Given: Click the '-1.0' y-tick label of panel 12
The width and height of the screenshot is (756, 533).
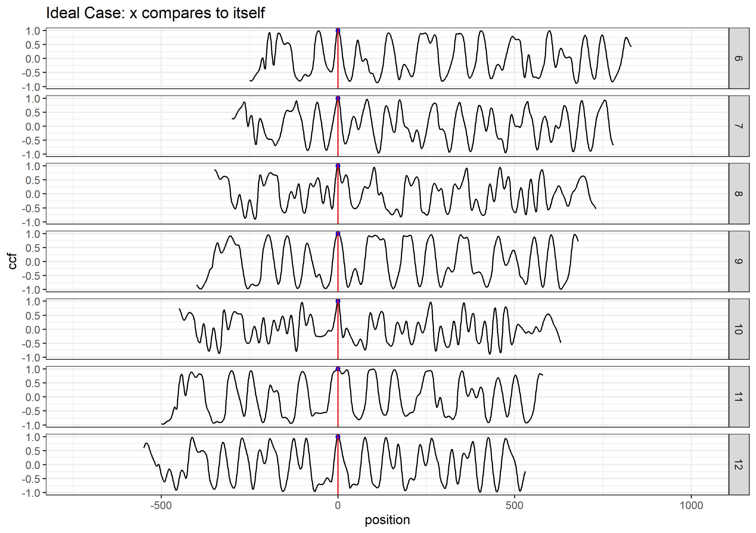Looking at the screenshot, I should pos(31,493).
